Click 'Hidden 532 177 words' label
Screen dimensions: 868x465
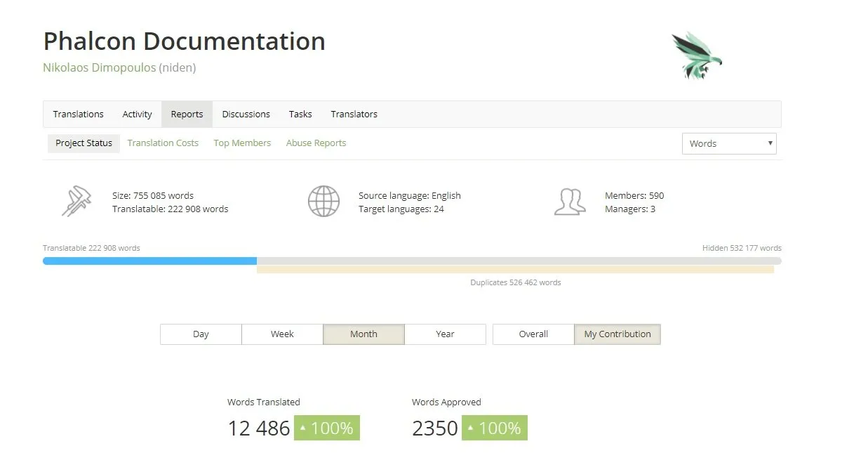coord(742,248)
